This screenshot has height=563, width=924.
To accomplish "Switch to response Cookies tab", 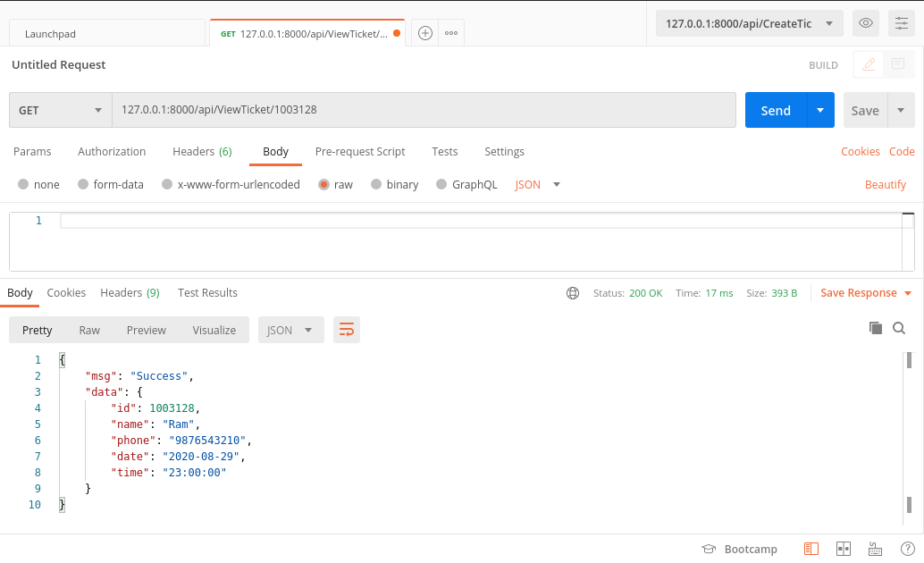I will pyautogui.click(x=66, y=292).
